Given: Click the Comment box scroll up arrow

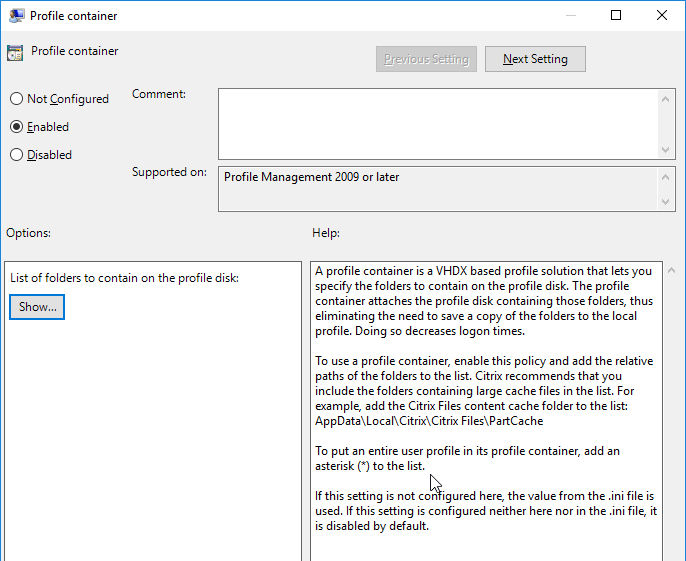Looking at the screenshot, I should [x=665, y=99].
